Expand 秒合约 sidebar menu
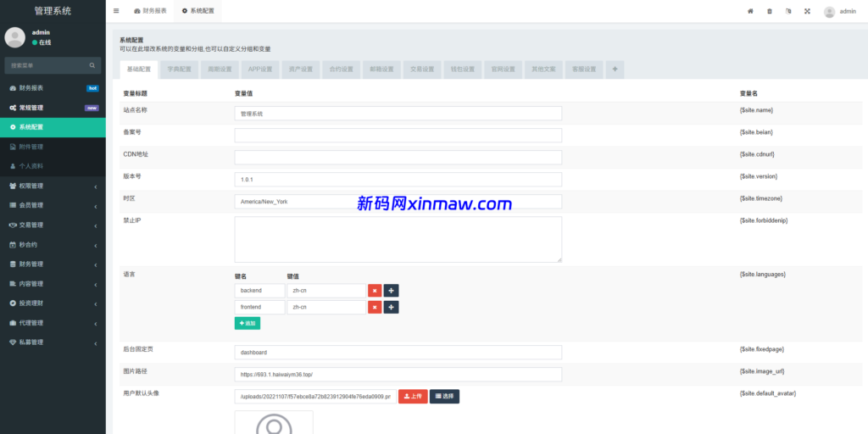868x434 pixels. coord(53,245)
